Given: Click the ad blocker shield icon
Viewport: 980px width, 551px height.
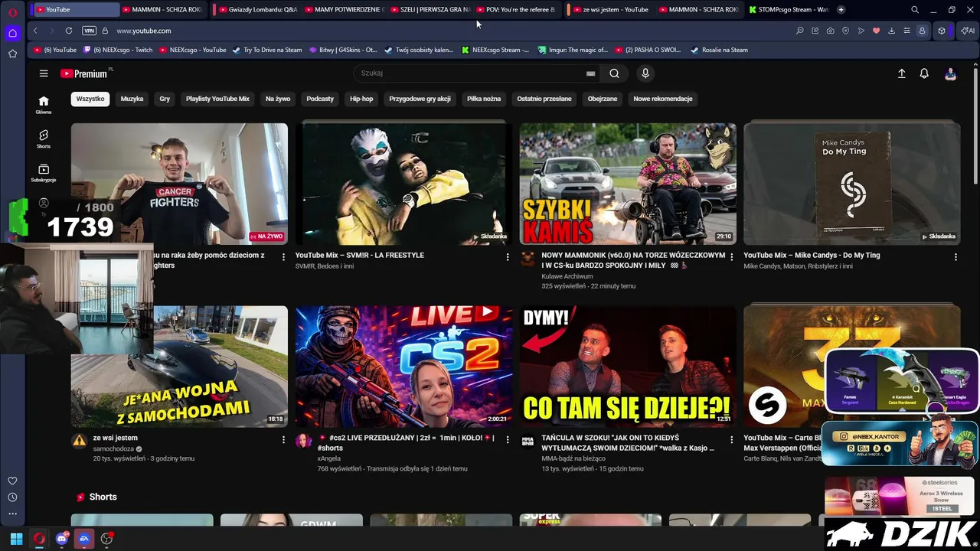Looking at the screenshot, I should pyautogui.click(x=846, y=31).
